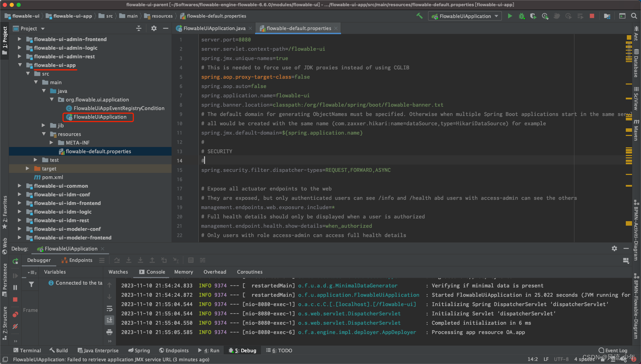Open the Terminal tab at the bottom
The width and height of the screenshot is (641, 364).
pyautogui.click(x=27, y=350)
